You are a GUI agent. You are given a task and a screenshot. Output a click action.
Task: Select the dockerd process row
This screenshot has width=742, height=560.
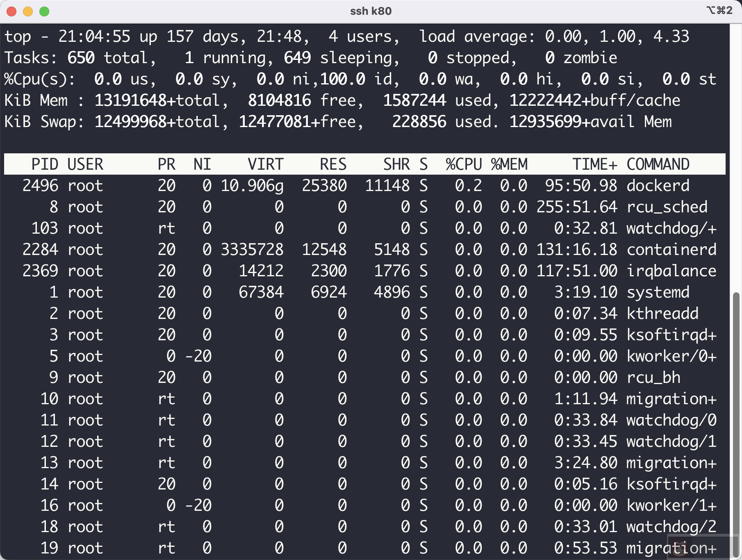point(369,185)
